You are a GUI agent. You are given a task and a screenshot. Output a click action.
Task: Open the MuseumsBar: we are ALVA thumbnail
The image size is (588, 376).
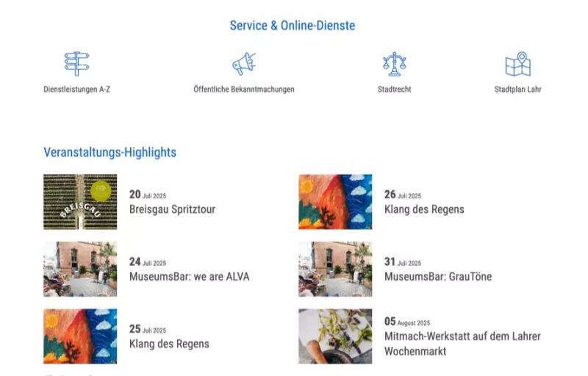80,270
